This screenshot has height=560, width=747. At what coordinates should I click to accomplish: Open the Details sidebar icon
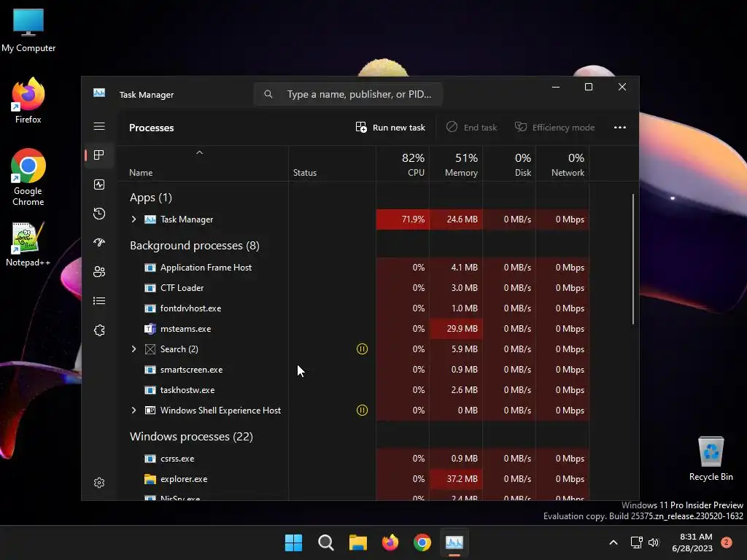pos(99,301)
